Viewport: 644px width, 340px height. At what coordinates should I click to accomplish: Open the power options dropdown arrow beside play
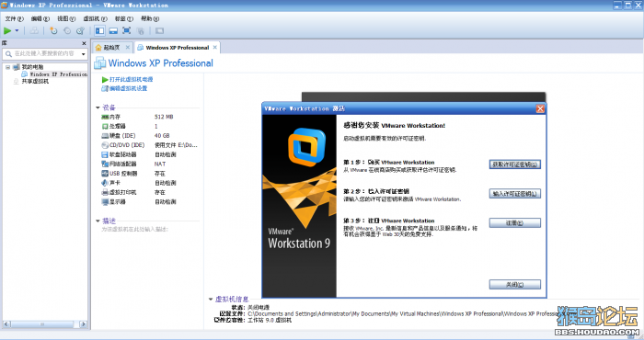(17, 30)
